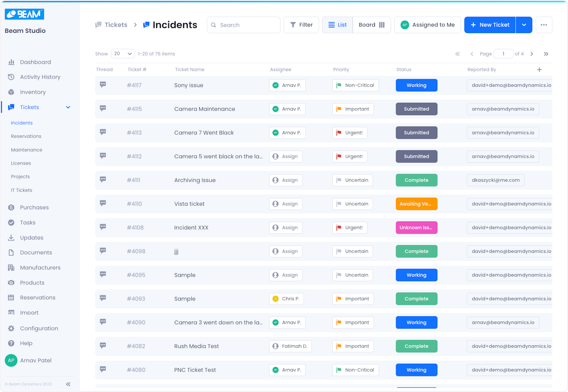Open priority dropdown for Sony issue

(355, 85)
